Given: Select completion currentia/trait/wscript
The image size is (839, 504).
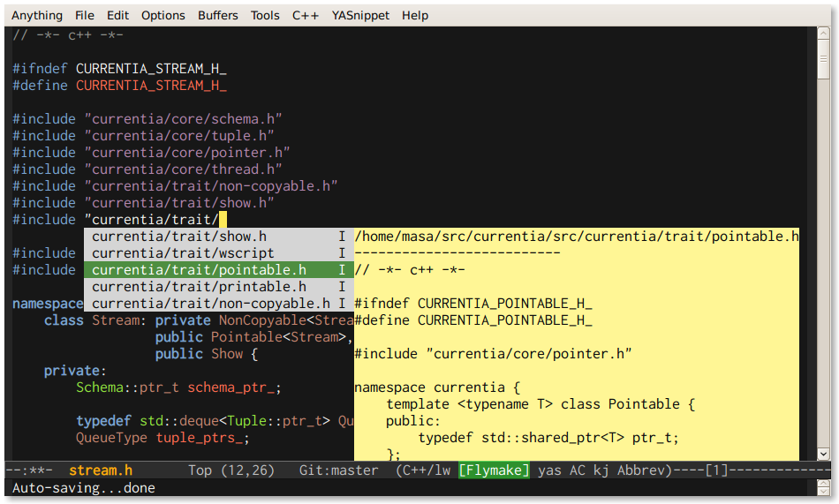Looking at the screenshot, I should click(218, 253).
